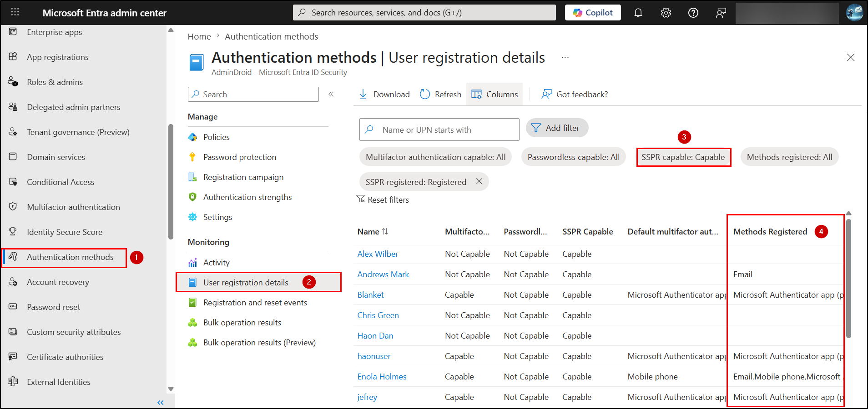Click the table's vertical scrollbar thumb
Image resolution: width=868 pixels, height=409 pixels.
[848, 279]
